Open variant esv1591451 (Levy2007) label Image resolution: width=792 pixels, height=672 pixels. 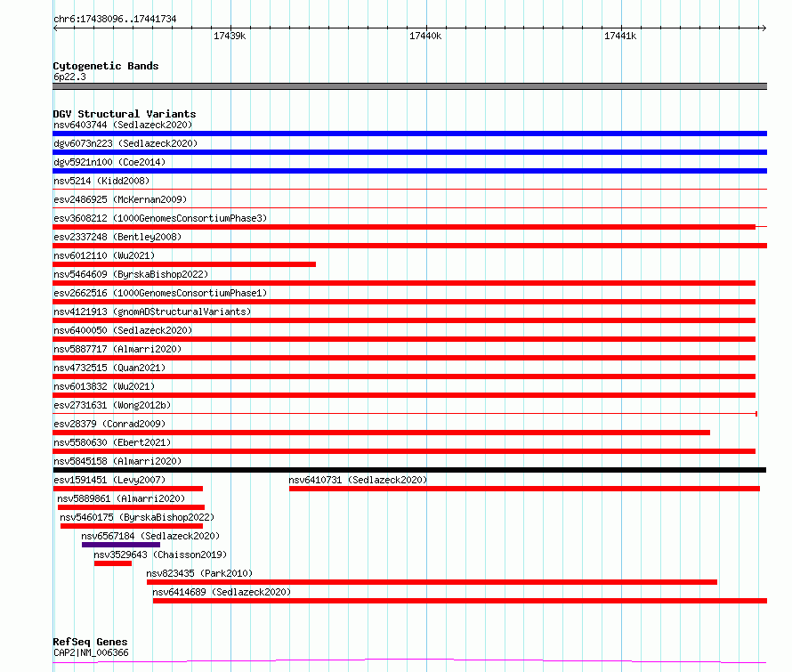coord(109,480)
